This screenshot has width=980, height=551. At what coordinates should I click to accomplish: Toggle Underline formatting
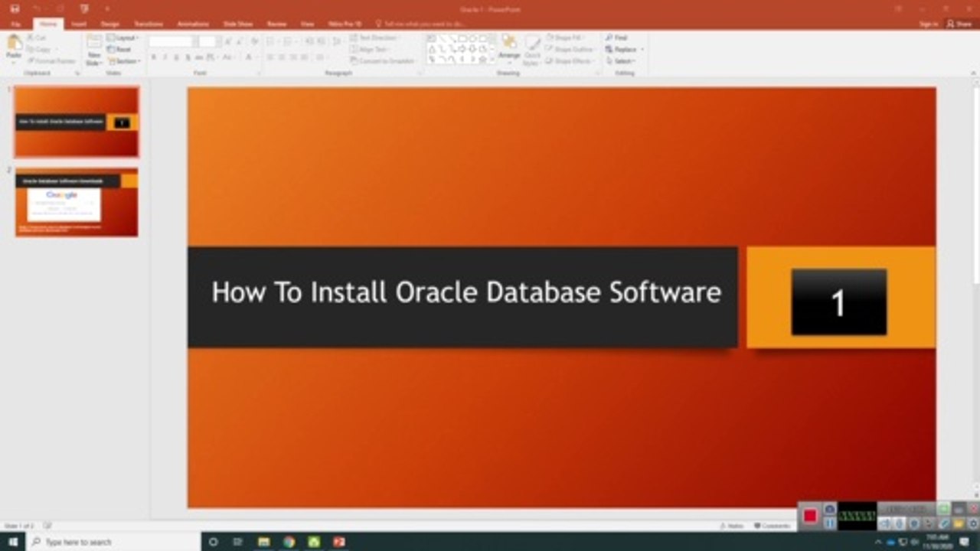tap(176, 57)
